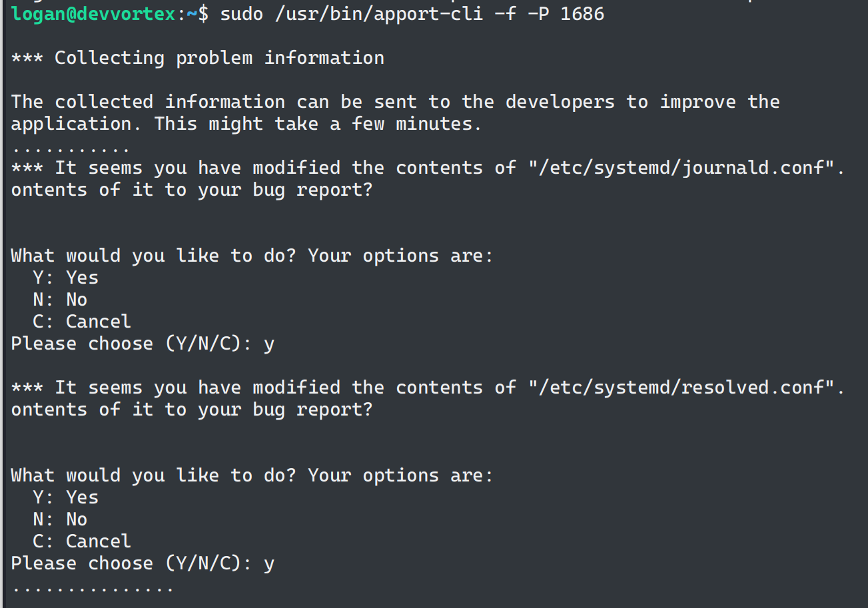Click the sudo word in the command
This screenshot has width=868, height=608.
click(241, 14)
